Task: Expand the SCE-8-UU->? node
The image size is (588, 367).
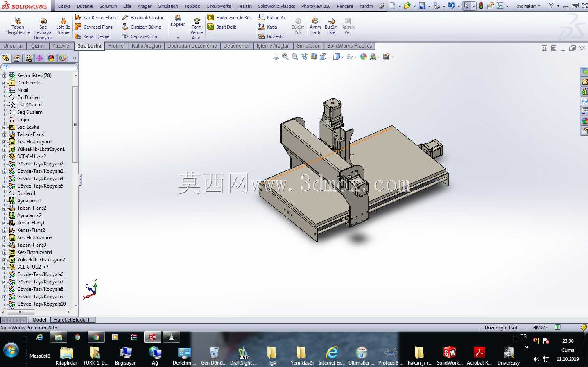Action: 5,156
